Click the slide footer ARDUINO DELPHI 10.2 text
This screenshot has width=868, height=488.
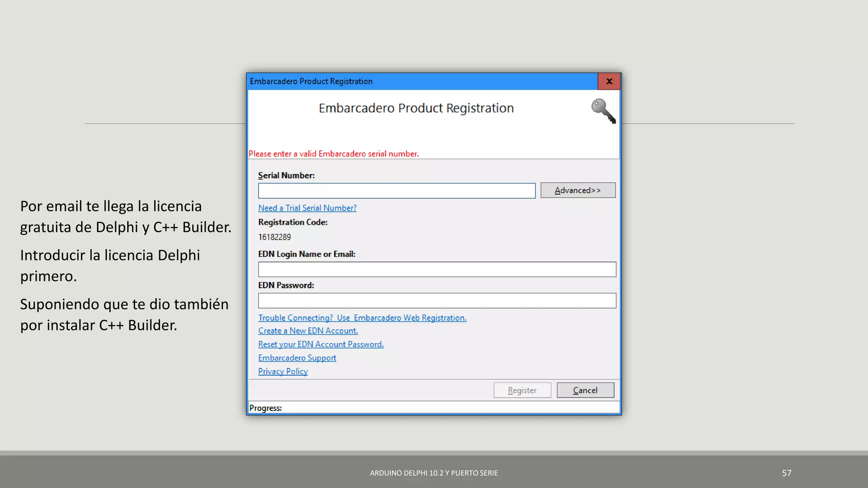tap(434, 473)
